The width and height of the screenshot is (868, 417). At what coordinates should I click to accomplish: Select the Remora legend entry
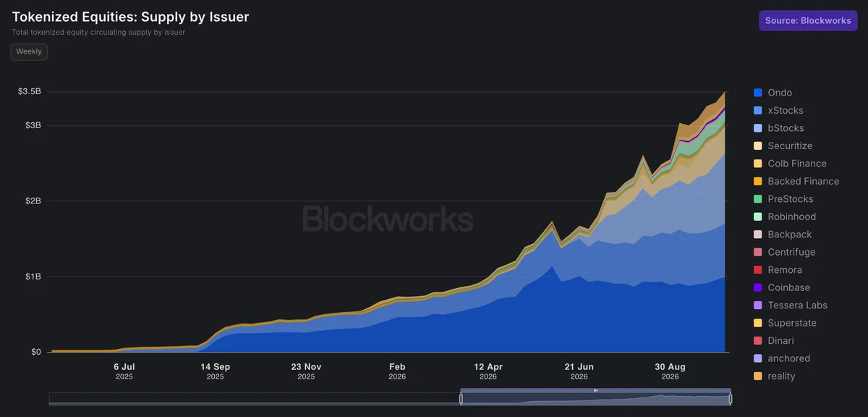pyautogui.click(x=778, y=270)
